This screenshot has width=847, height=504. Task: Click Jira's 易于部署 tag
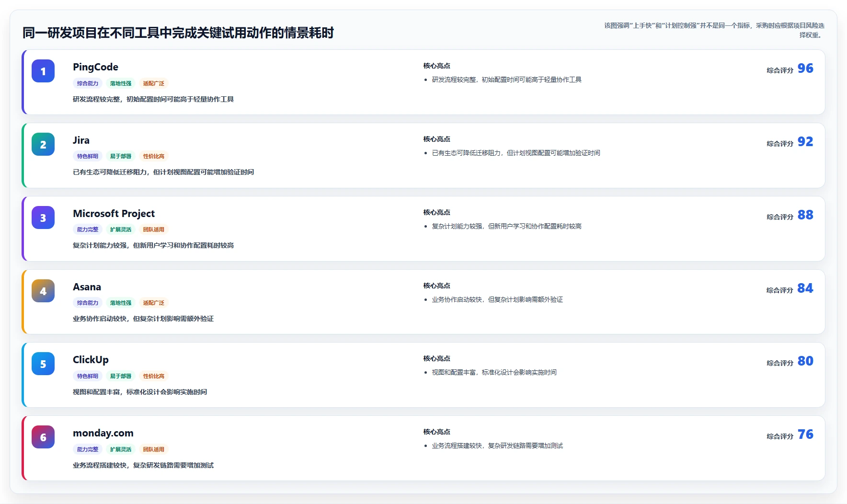point(121,156)
